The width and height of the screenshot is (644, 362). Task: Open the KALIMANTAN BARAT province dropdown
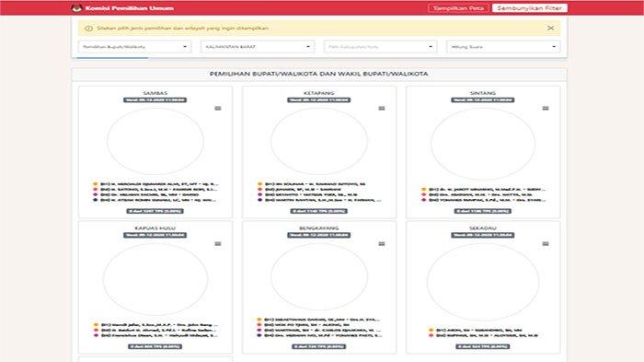click(x=258, y=47)
